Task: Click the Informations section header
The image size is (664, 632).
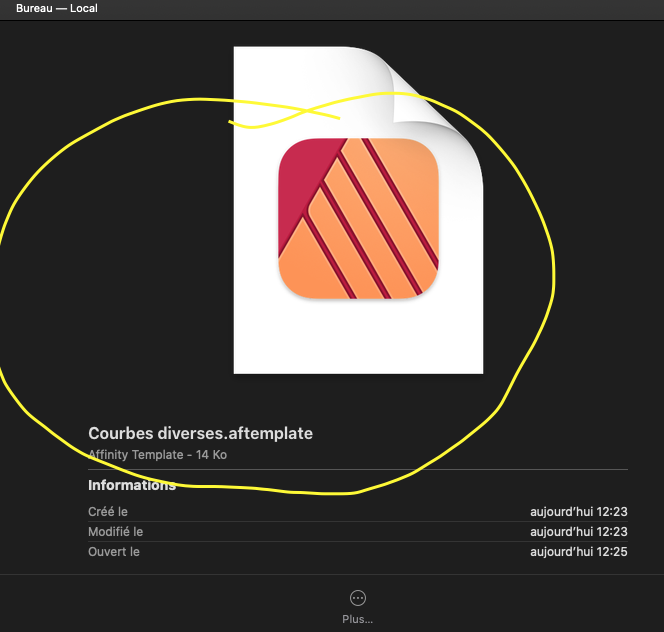Action: [132, 485]
